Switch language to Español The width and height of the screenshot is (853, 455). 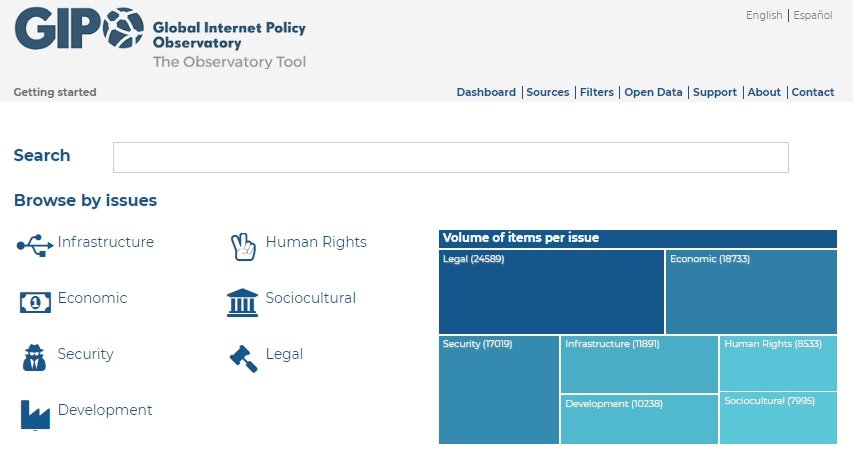click(x=812, y=15)
